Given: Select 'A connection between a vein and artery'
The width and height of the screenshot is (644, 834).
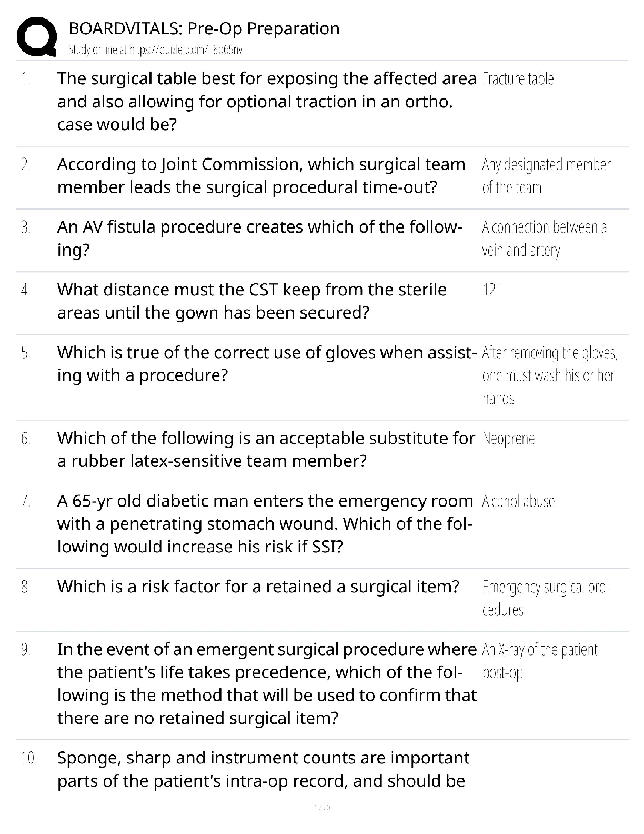Looking at the screenshot, I should click(544, 239).
